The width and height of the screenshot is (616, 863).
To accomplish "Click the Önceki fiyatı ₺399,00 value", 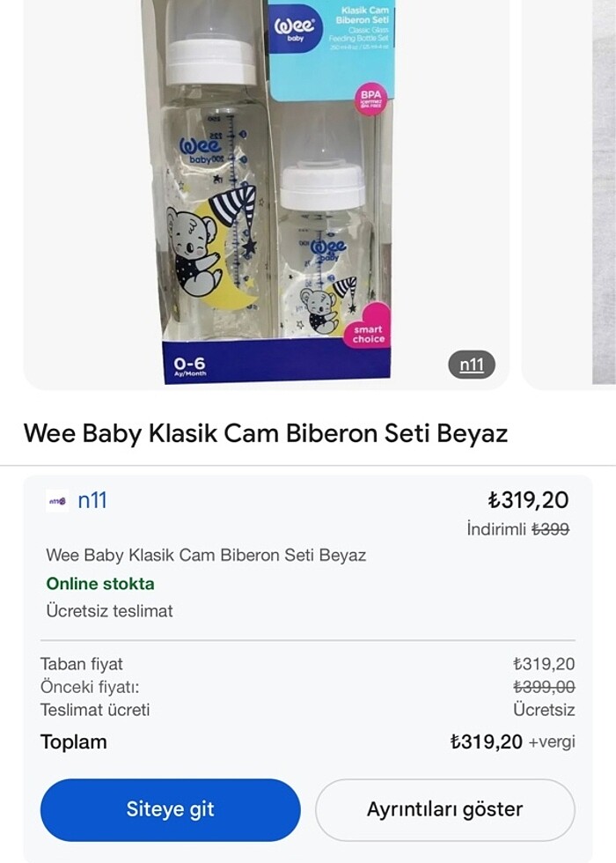I will pyautogui.click(x=544, y=687).
